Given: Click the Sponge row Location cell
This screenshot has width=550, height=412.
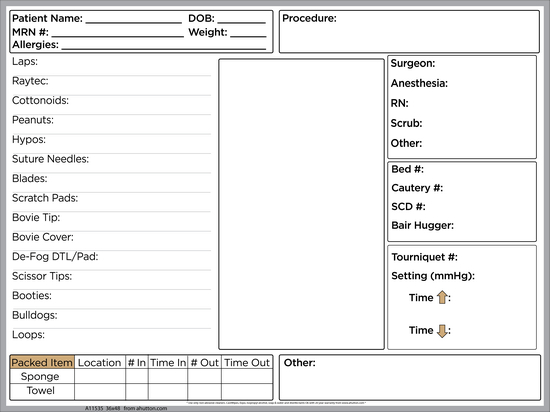Looking at the screenshot, I should point(100,377).
